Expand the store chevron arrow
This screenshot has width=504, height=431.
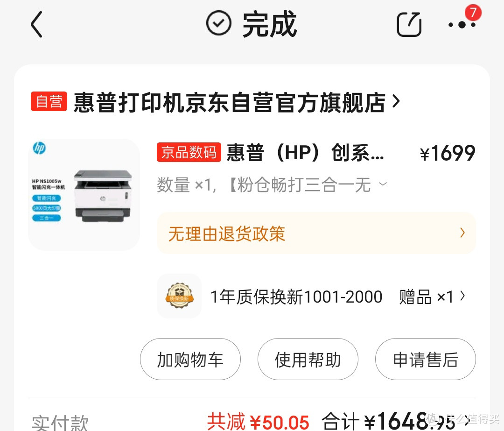(396, 102)
